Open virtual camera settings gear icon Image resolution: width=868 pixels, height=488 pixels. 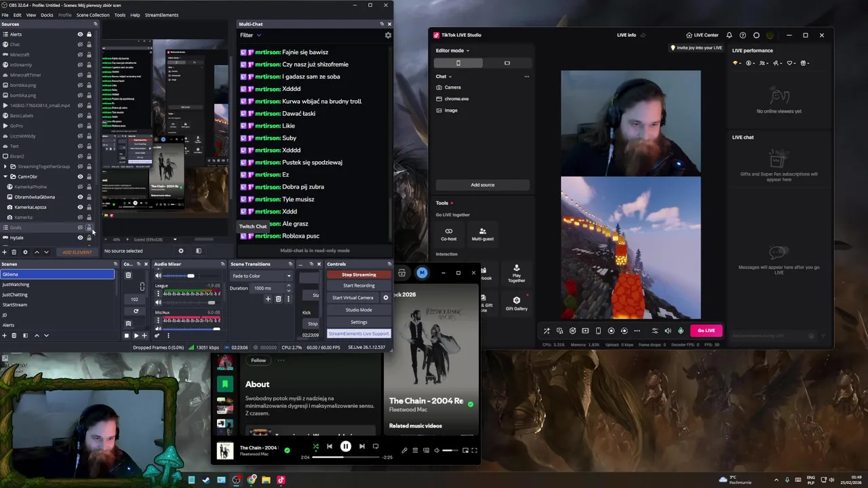[386, 298]
